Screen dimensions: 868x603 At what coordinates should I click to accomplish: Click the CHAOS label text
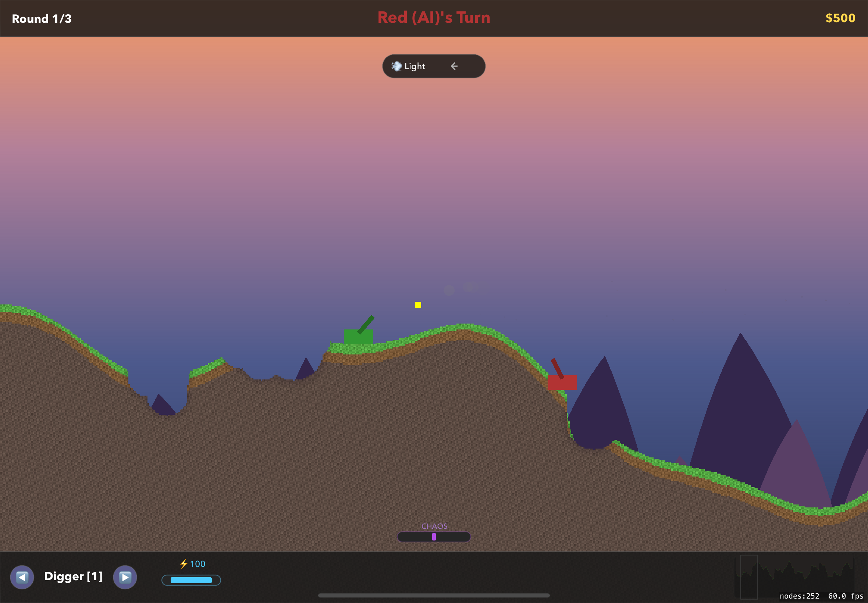[x=434, y=526]
